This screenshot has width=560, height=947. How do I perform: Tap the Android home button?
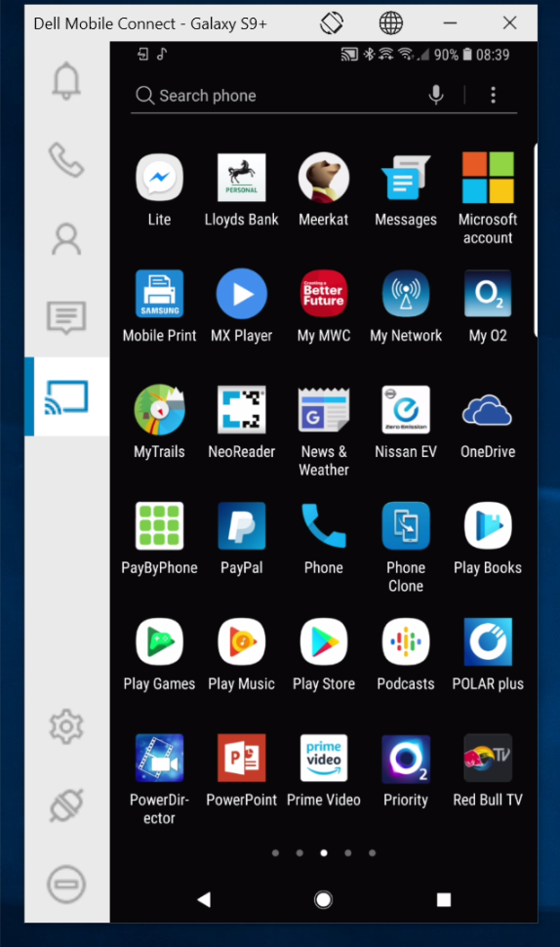click(324, 899)
